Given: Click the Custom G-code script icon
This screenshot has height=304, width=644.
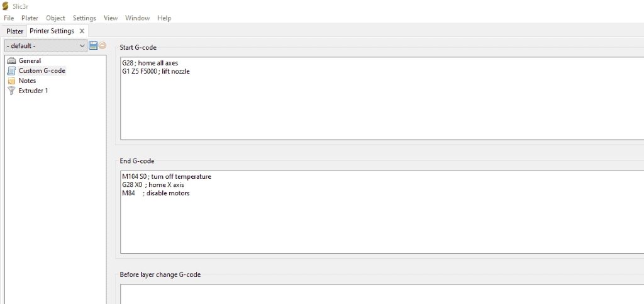Looking at the screenshot, I should click(x=11, y=70).
